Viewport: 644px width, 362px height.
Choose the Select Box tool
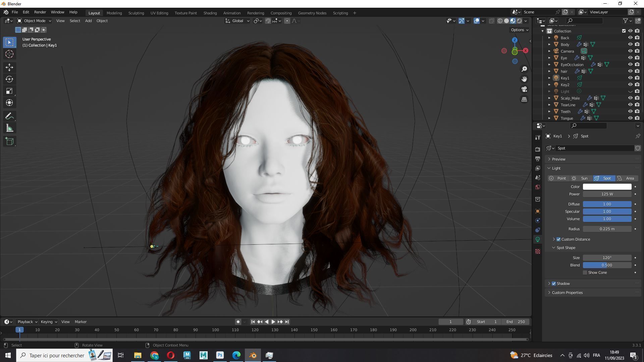pyautogui.click(x=9, y=42)
